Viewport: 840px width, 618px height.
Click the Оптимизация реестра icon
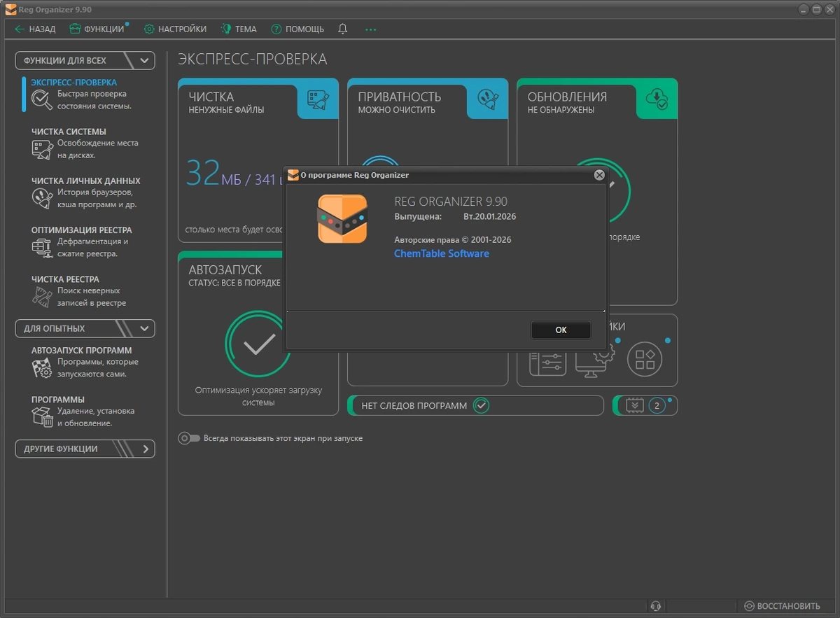(42, 247)
